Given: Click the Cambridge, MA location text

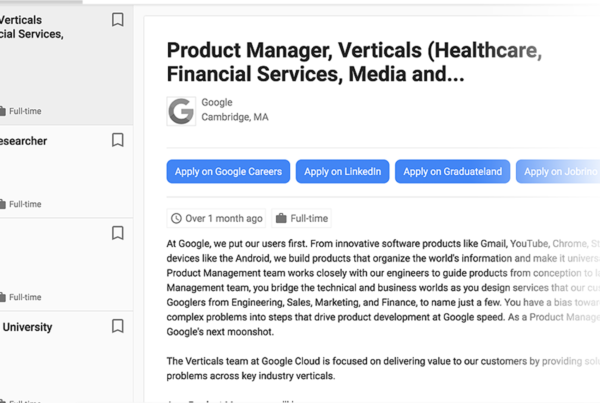Looking at the screenshot, I should (235, 117).
